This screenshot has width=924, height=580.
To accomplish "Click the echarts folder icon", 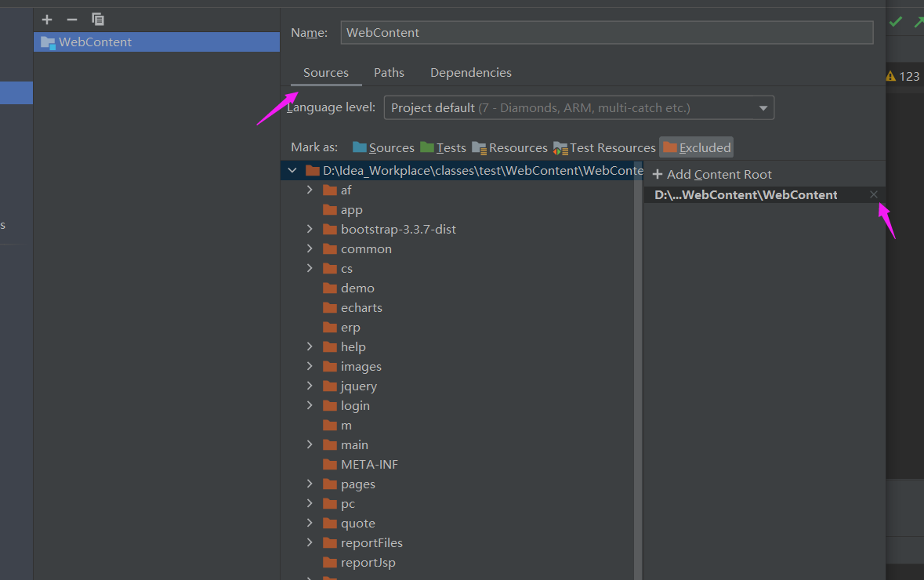I will click(330, 307).
